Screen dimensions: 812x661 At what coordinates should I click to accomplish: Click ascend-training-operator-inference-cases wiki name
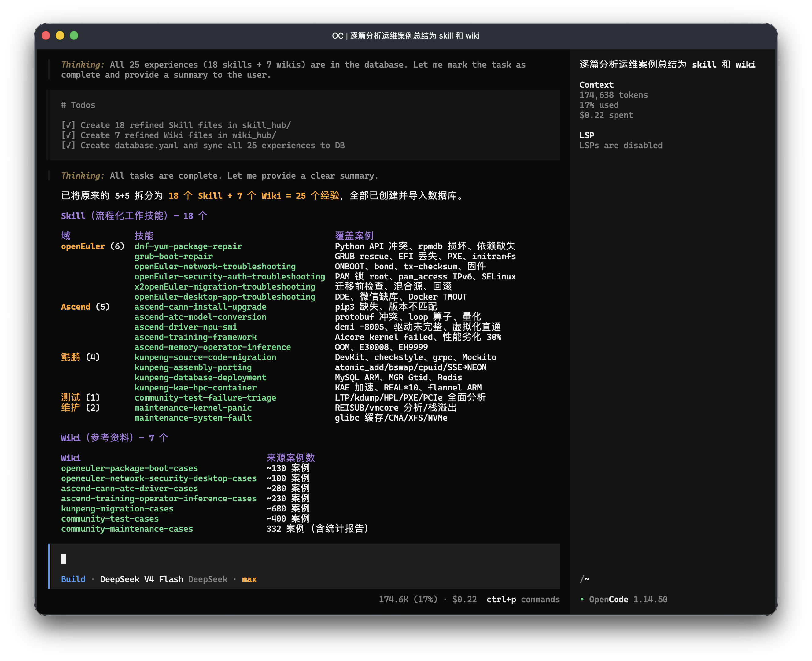(x=159, y=498)
